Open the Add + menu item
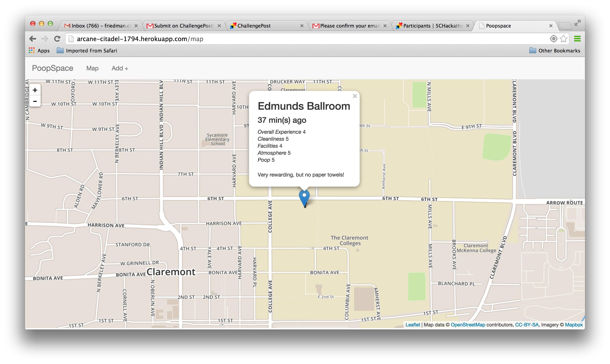 click(120, 68)
